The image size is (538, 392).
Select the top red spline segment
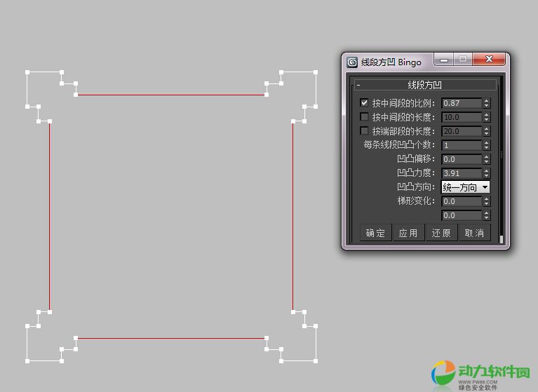(x=171, y=95)
